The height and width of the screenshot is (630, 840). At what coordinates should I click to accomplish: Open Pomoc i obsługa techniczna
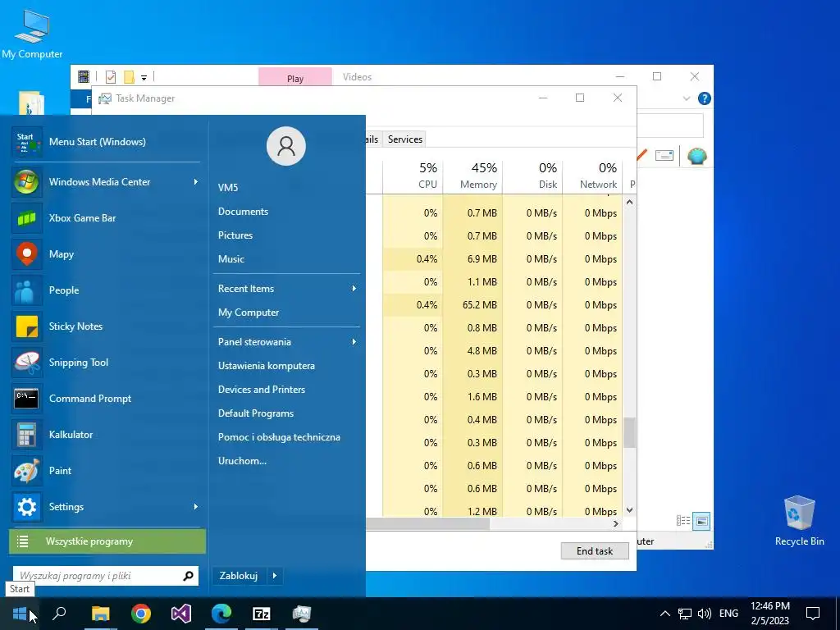tap(279, 437)
